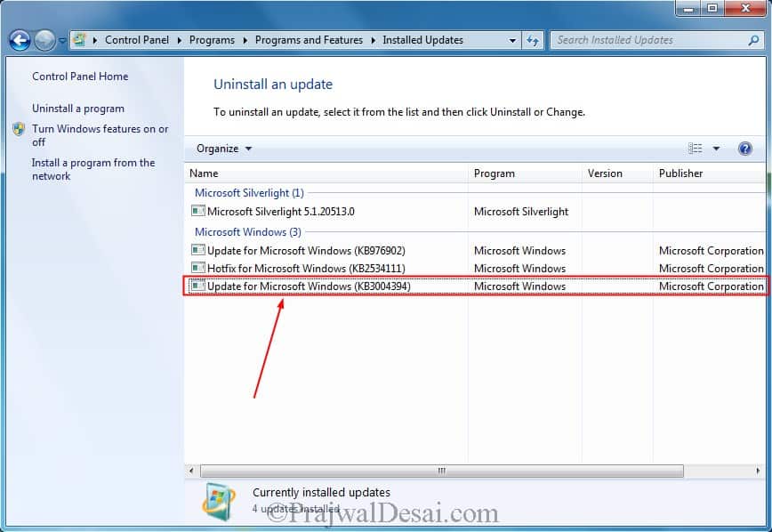Select the Programs breadcrumb
The width and height of the screenshot is (772, 532).
(x=212, y=40)
